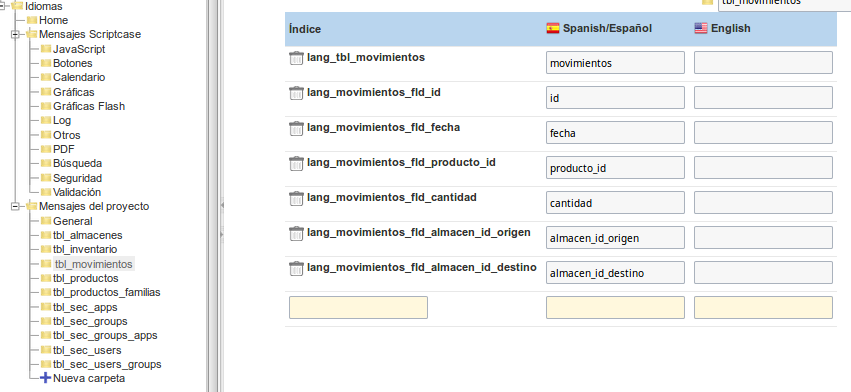Select the Botones messages folder
Viewport: 851px width, 392px height.
pos(73,63)
